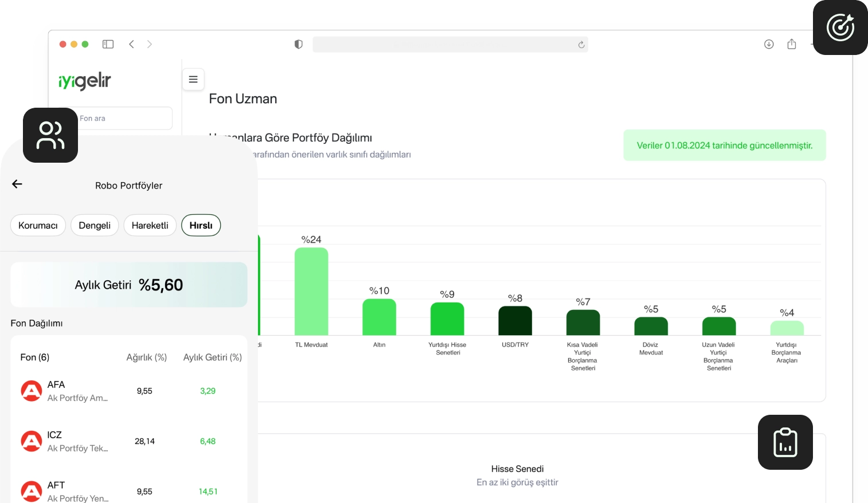
Task: Click the iyigelir logo
Action: click(85, 81)
